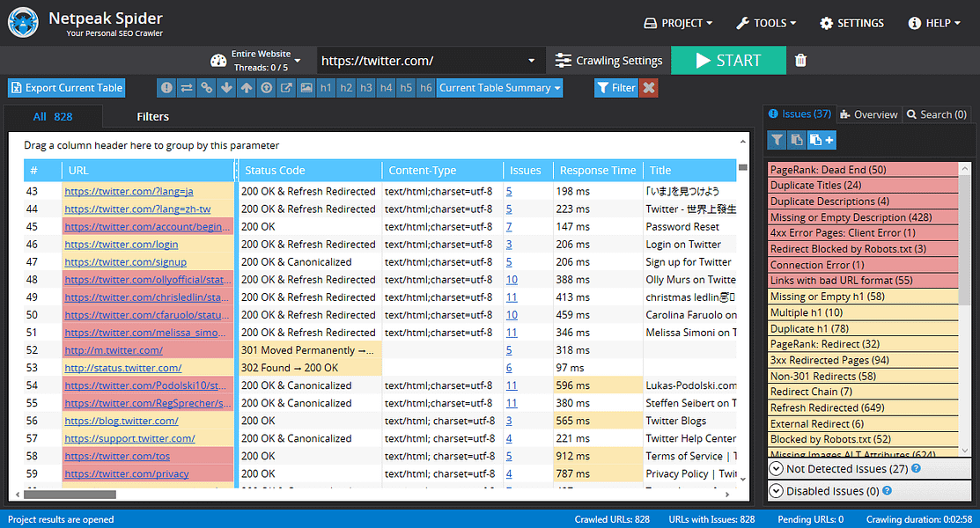Click the external link toolbar icon
Image resolution: width=980 pixels, height=528 pixels.
click(x=286, y=88)
